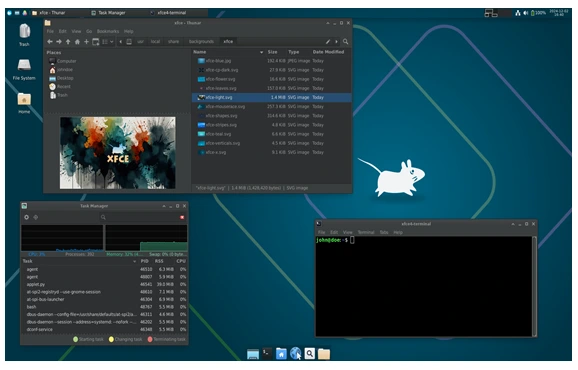Go back in Thunar toolbar
578x370 pixels.
point(50,42)
